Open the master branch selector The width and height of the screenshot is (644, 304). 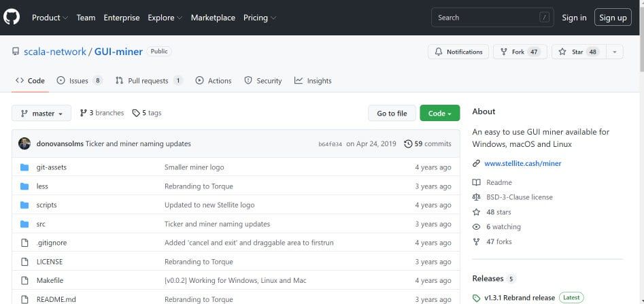click(41, 113)
